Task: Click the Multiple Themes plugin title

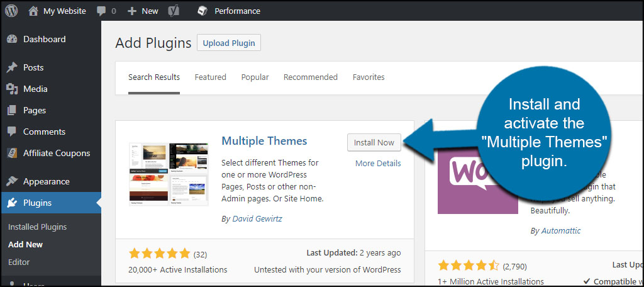Action: [264, 141]
